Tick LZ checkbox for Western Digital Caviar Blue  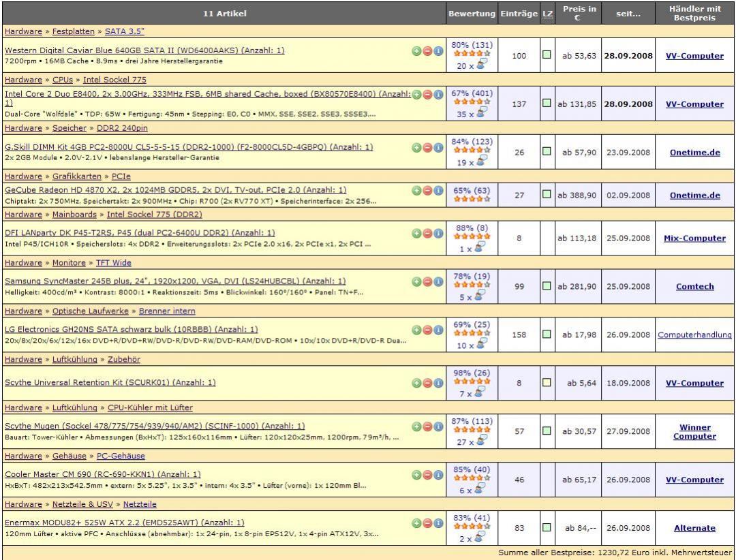(x=547, y=55)
